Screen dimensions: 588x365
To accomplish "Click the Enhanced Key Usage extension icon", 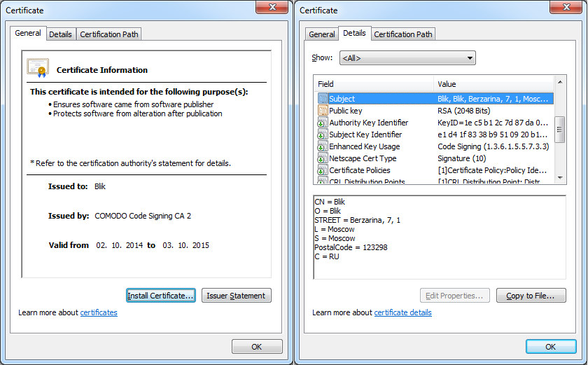I will pos(323,146).
